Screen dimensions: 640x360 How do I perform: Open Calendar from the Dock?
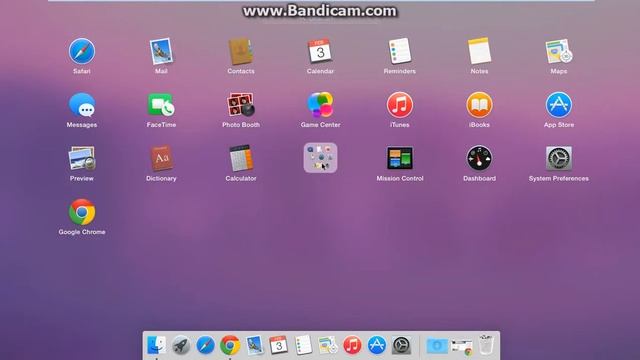[279, 345]
